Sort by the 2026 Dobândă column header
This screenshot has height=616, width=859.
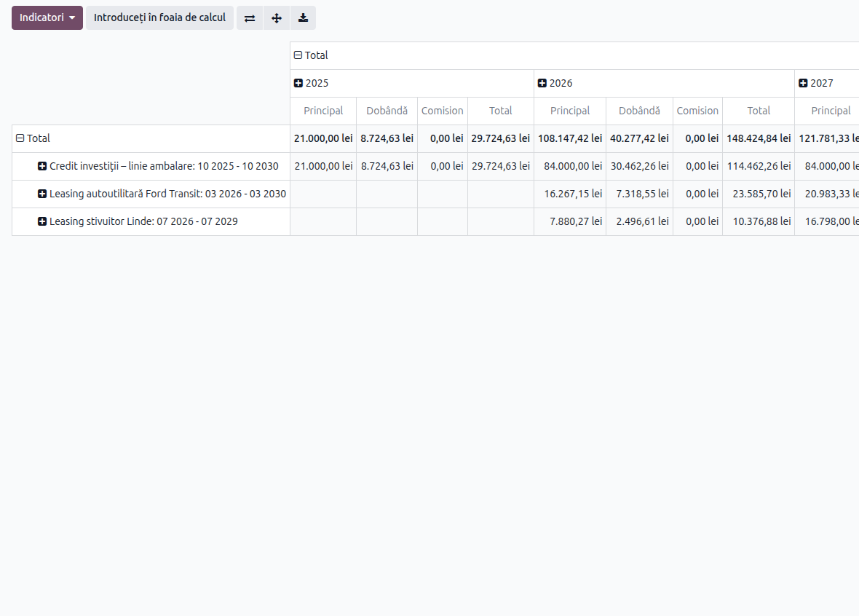(x=639, y=111)
